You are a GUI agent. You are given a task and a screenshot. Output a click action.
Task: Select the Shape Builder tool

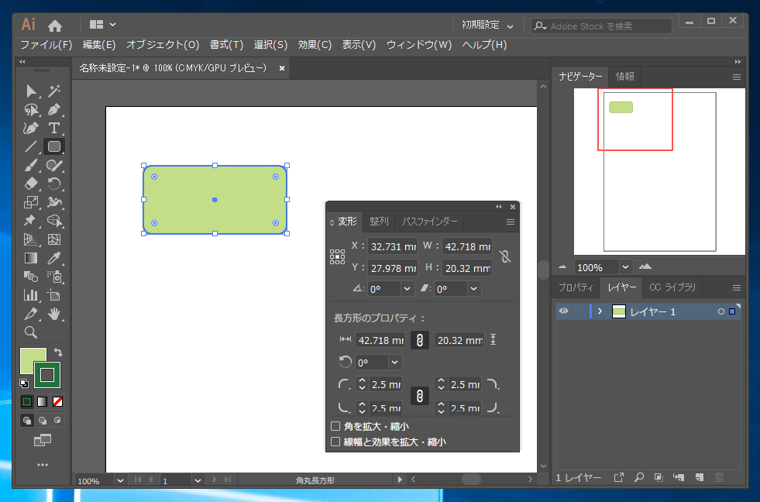(x=54, y=221)
